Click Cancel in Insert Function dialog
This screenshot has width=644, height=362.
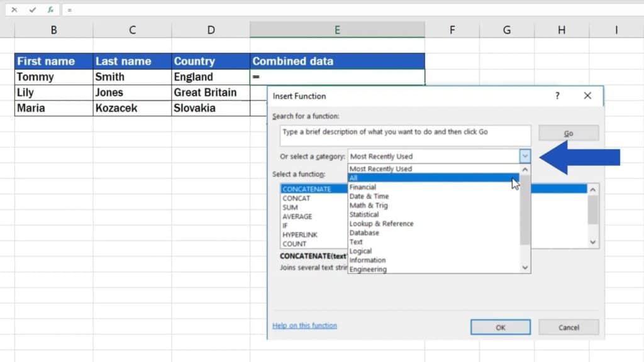[569, 327]
